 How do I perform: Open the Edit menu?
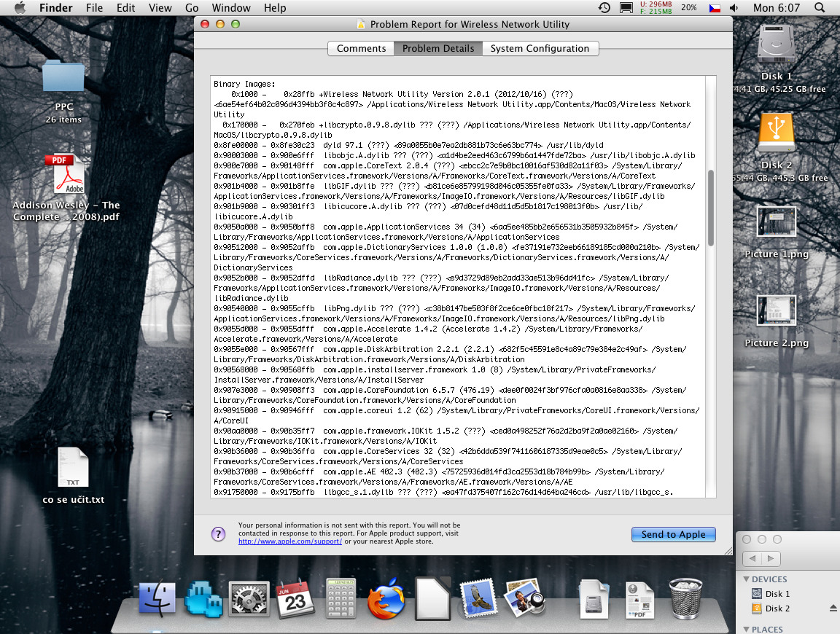pyautogui.click(x=126, y=7)
